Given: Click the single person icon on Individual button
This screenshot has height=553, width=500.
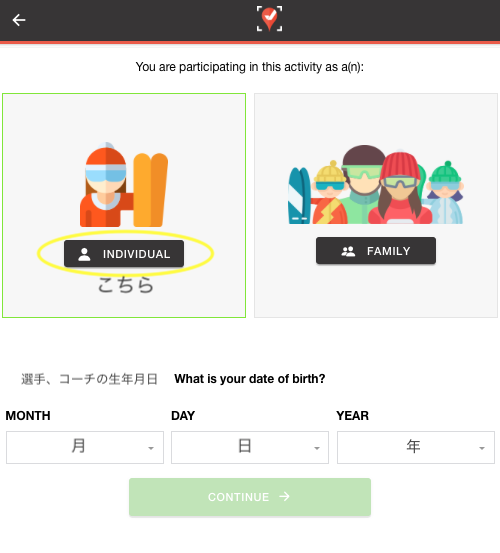Looking at the screenshot, I should (84, 254).
